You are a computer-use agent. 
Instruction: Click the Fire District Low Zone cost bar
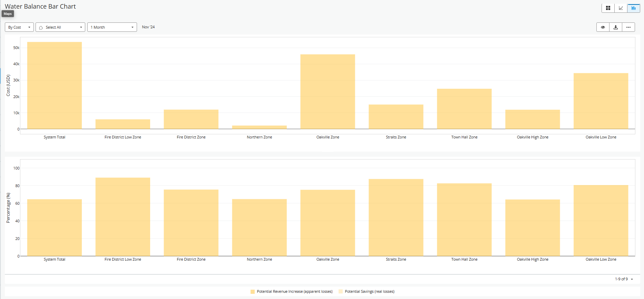point(123,124)
